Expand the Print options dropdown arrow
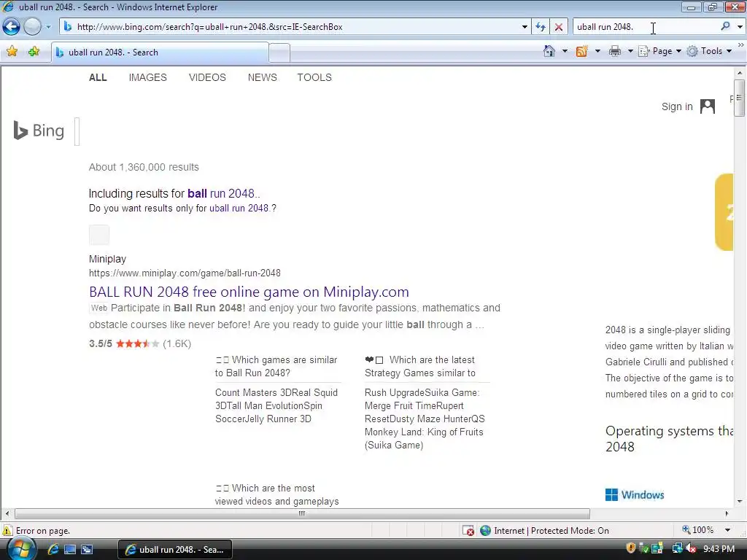Image resolution: width=747 pixels, height=560 pixels. pyautogui.click(x=630, y=51)
